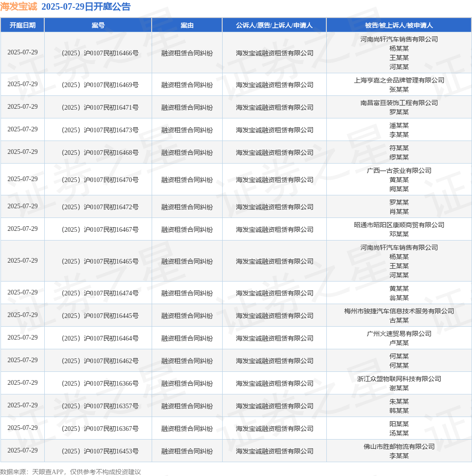
Task: Select defendant 佛山市胜邮物流有限公司
Action: tap(399, 447)
